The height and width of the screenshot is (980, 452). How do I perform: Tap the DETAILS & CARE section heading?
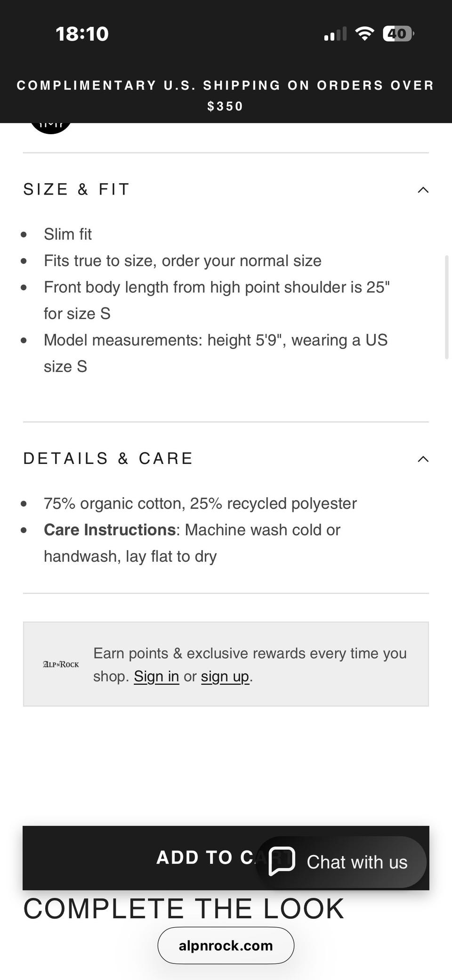[x=108, y=459]
